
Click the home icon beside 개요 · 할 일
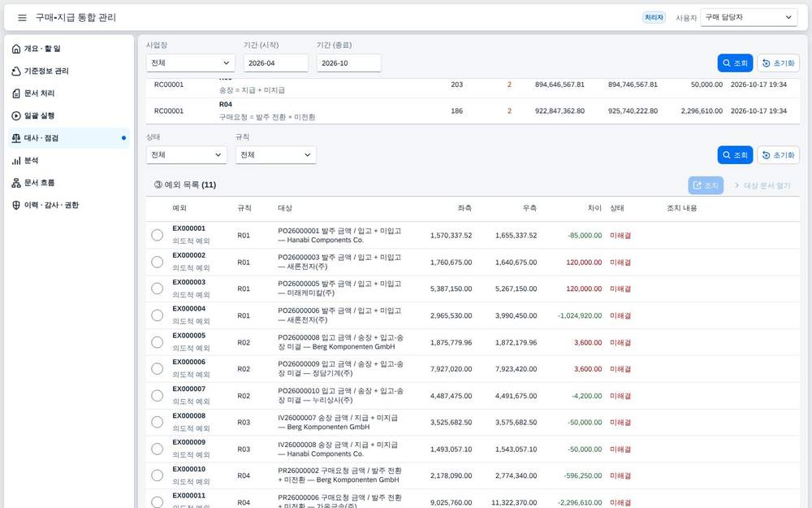(16, 49)
